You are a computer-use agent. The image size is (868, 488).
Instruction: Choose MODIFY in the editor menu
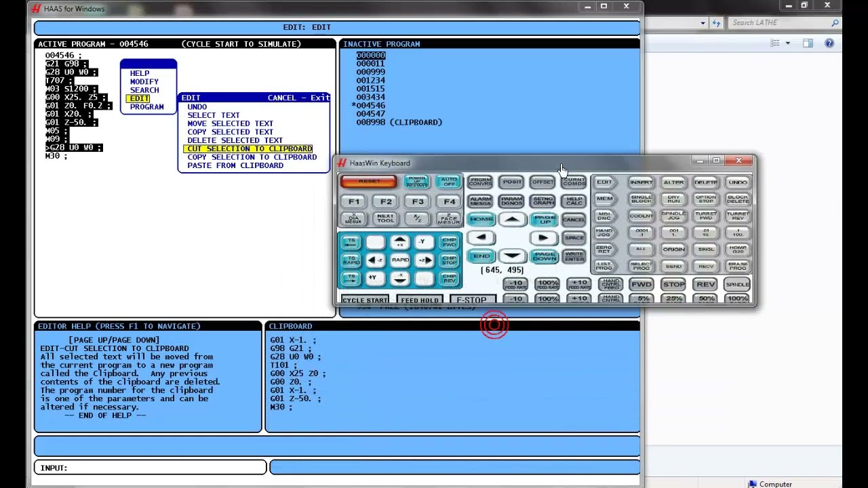pyautogui.click(x=144, y=81)
